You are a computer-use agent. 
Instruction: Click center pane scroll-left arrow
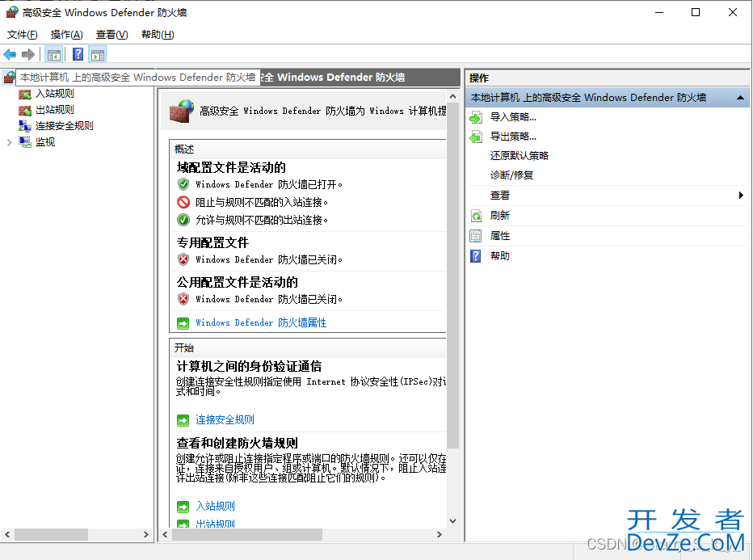[165, 535]
